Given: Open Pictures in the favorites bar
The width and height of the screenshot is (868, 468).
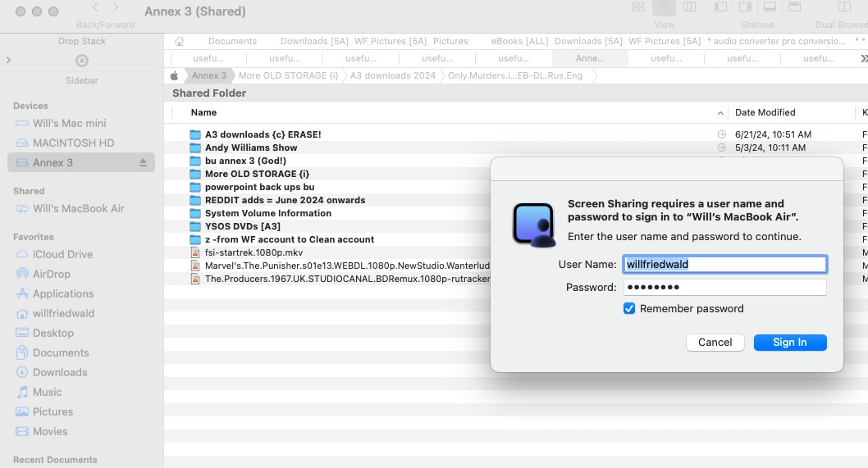Looking at the screenshot, I should (450, 42).
